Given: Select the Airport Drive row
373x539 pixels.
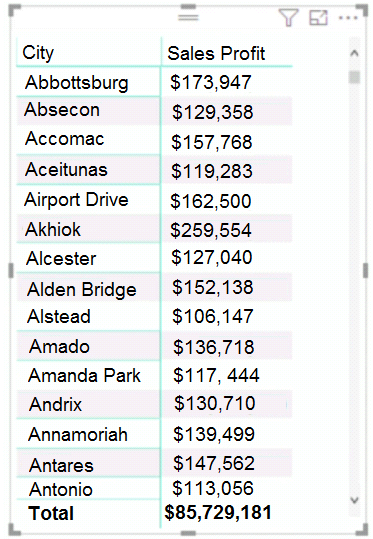Looking at the screenshot, I should [x=154, y=200].
